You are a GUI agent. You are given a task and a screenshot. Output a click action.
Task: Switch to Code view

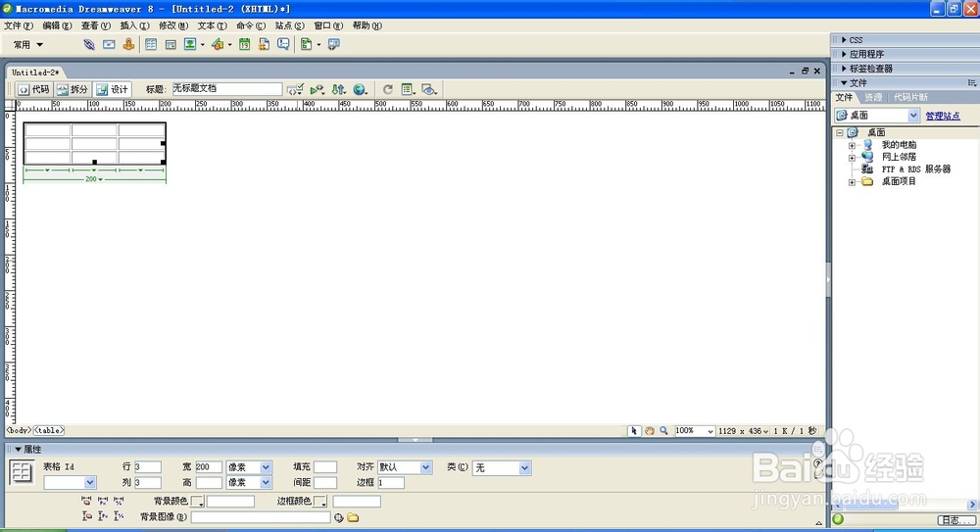tap(33, 89)
